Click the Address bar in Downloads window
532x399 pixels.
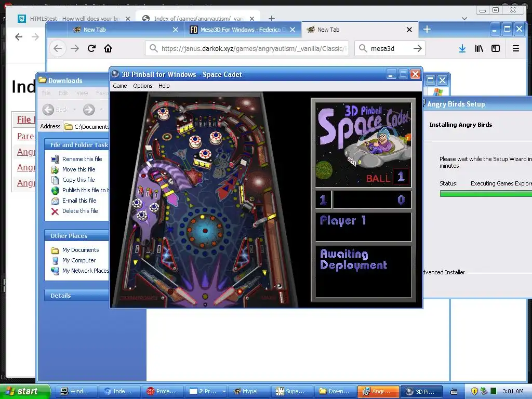pos(87,127)
